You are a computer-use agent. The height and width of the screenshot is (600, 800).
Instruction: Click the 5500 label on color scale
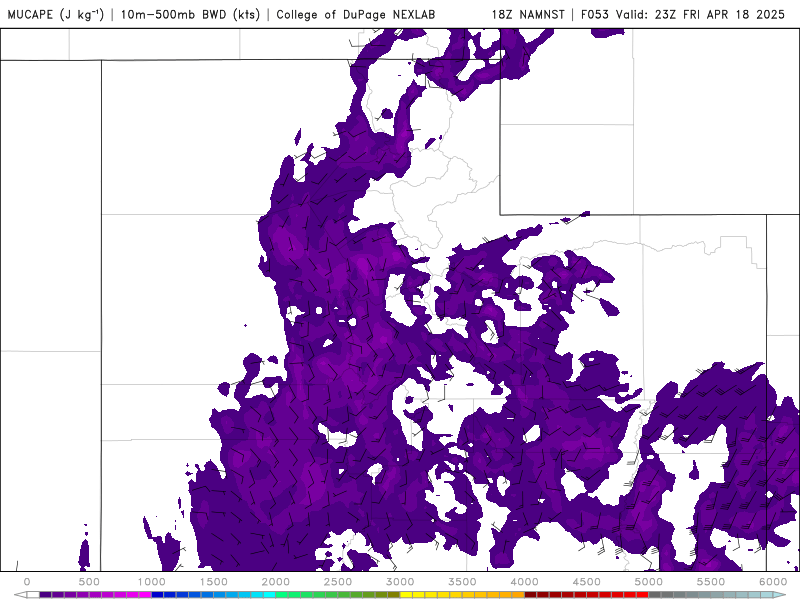pos(711,582)
